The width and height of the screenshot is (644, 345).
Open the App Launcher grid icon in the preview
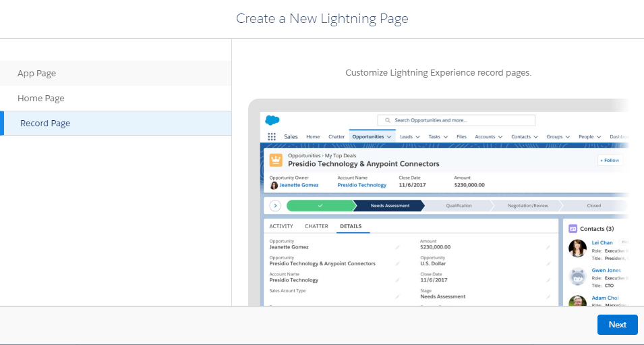click(x=272, y=136)
